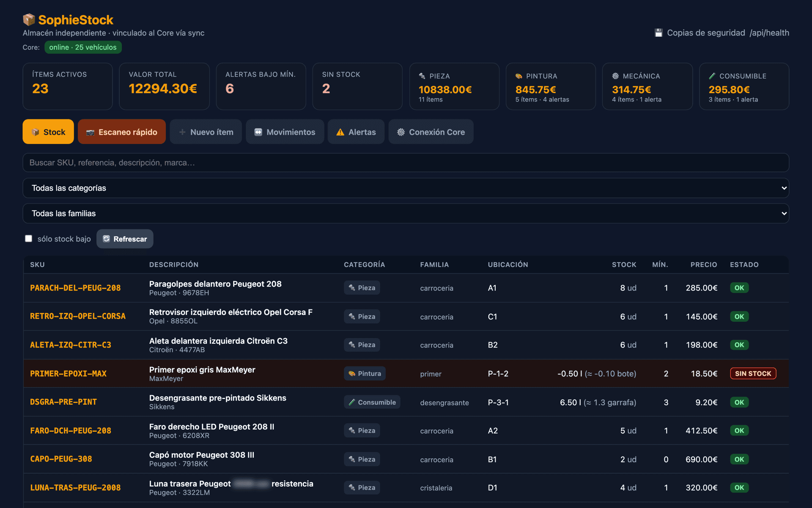
Task: Click the STOCK column header
Action: pos(624,265)
